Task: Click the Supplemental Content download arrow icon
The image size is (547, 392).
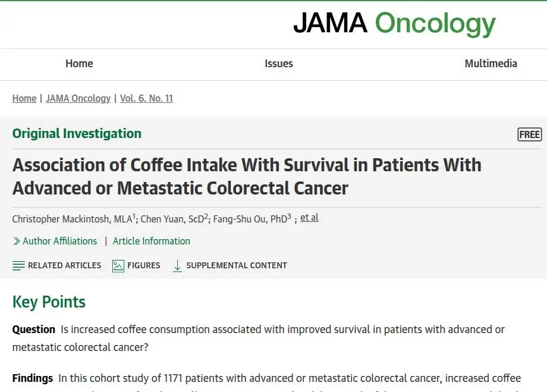Action: coord(178,266)
